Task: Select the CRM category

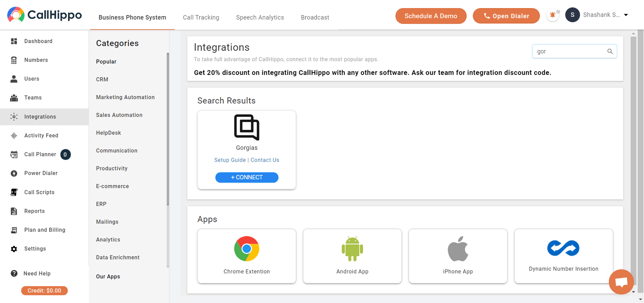Action: (x=102, y=79)
